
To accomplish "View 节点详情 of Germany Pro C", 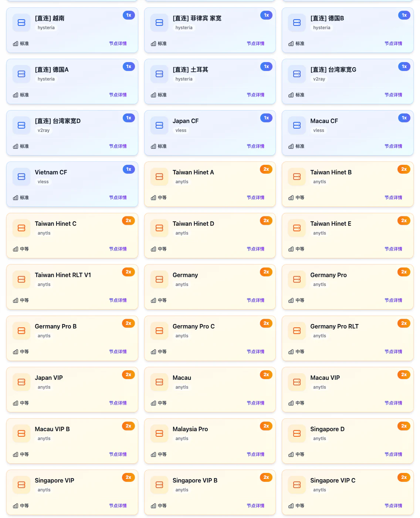I will point(255,352).
